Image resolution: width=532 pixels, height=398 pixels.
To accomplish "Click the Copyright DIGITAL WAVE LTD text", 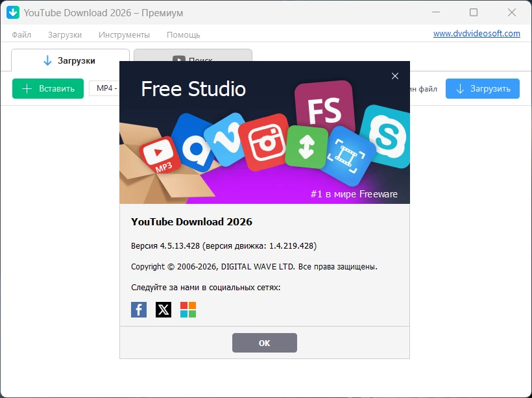I will 254,267.
